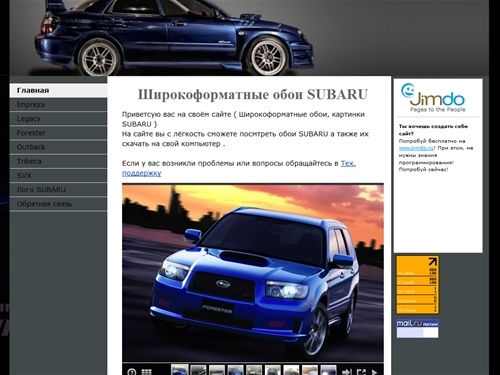Open the Impreza wallpapers page
Screen dimensions: 500x375
click(58, 105)
